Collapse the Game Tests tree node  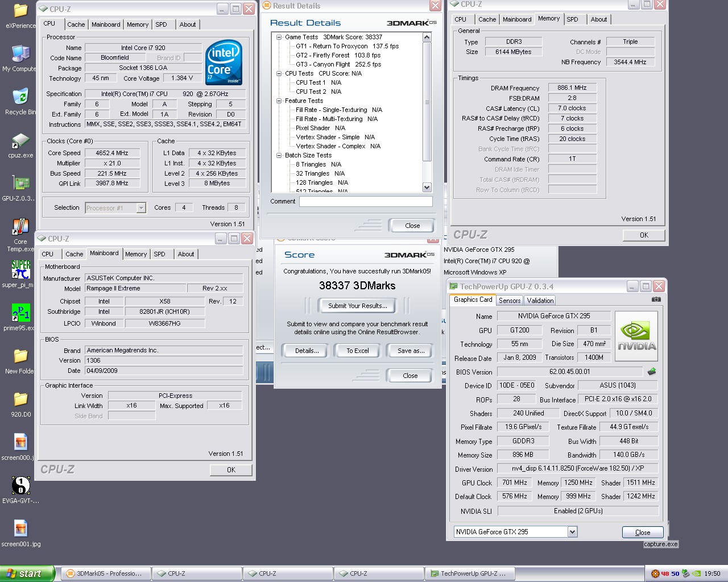point(279,37)
